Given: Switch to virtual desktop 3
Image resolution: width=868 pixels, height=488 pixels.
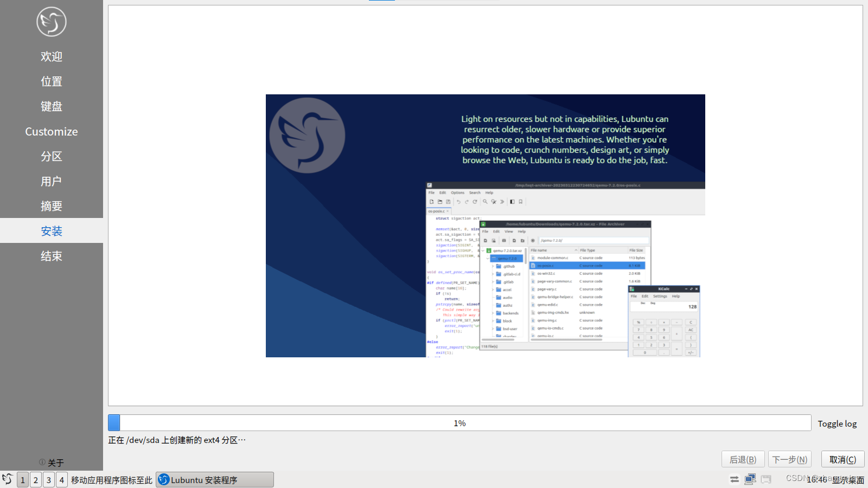Looking at the screenshot, I should point(49,480).
